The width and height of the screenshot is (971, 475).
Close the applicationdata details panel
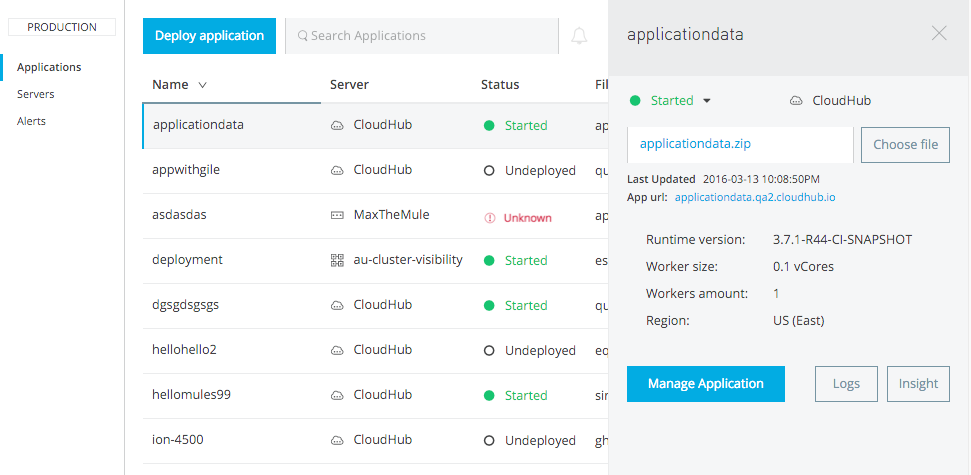[x=939, y=33]
